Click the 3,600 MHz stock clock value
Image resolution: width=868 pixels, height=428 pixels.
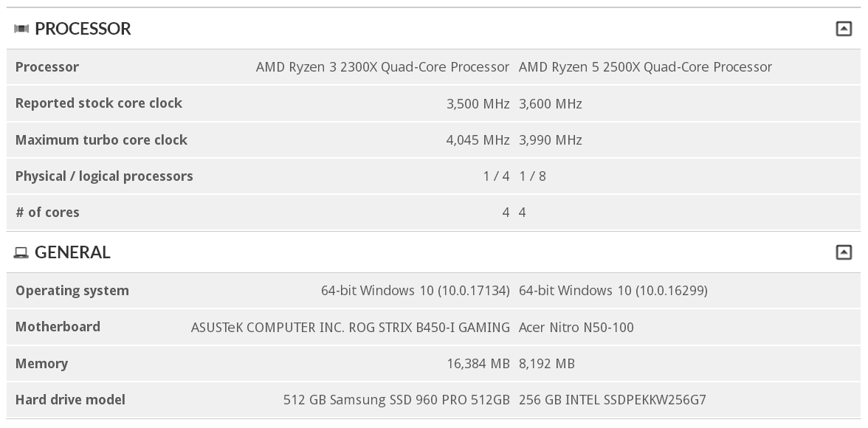551,103
